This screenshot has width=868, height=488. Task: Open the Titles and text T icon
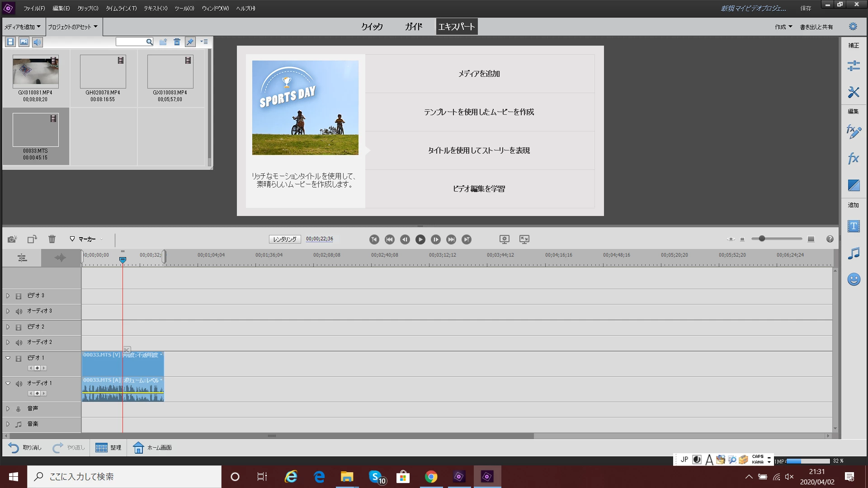[854, 226]
